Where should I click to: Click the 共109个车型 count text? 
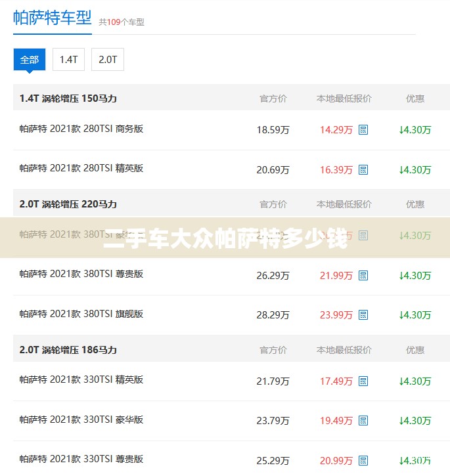coord(122,22)
